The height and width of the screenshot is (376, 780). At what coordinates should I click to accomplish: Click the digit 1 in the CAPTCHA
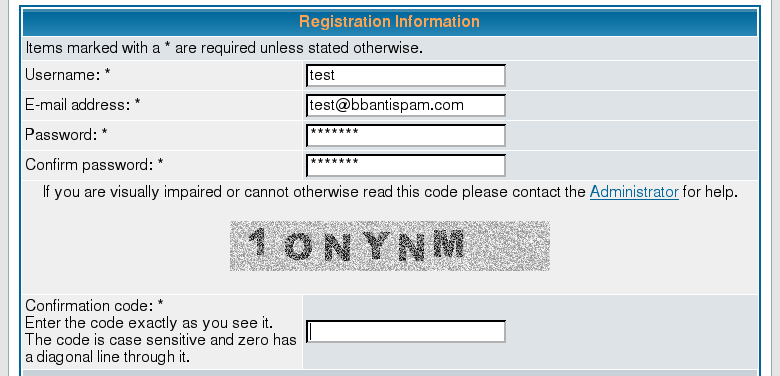point(259,241)
